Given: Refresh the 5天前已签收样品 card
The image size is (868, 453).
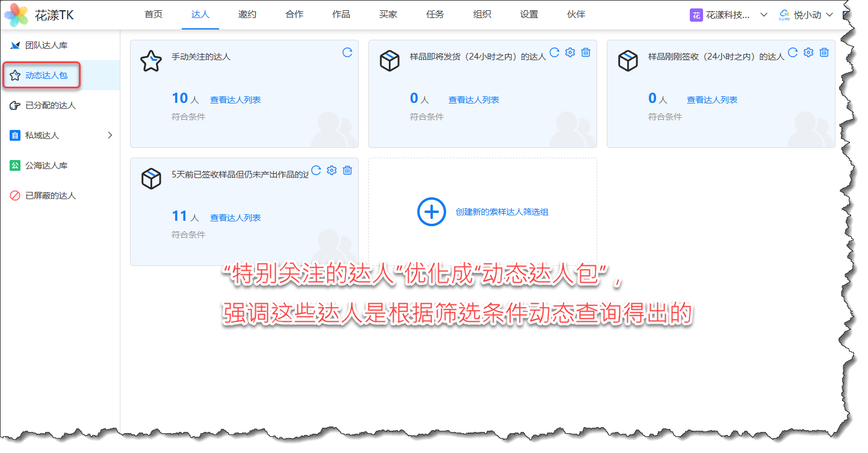Looking at the screenshot, I should click(316, 170).
